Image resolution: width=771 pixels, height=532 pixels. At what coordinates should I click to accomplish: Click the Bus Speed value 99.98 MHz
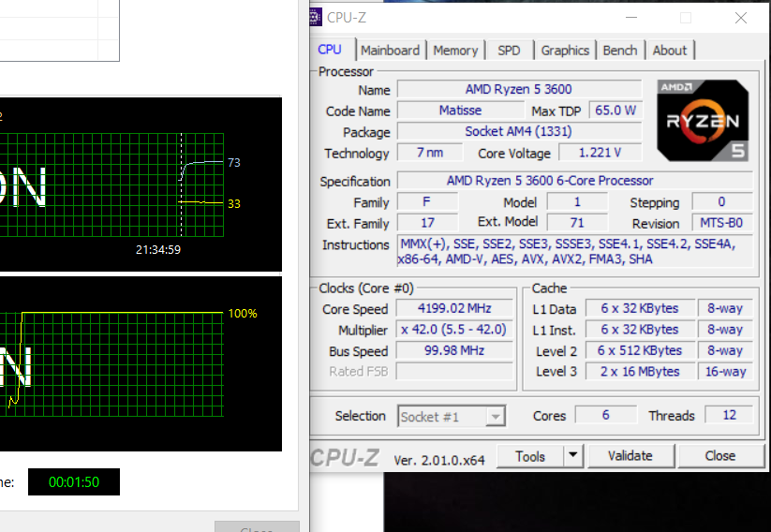tap(454, 350)
